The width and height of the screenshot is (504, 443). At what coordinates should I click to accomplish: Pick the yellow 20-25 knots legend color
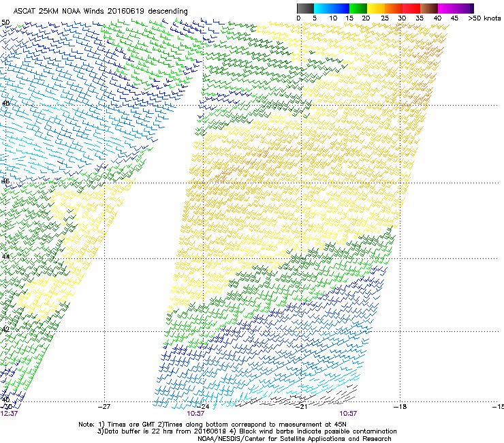376,8
